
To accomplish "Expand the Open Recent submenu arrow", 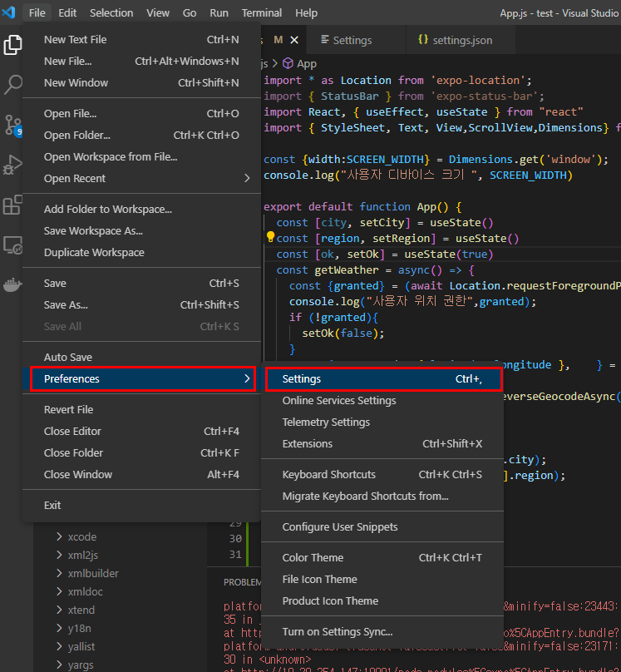I will tap(247, 178).
